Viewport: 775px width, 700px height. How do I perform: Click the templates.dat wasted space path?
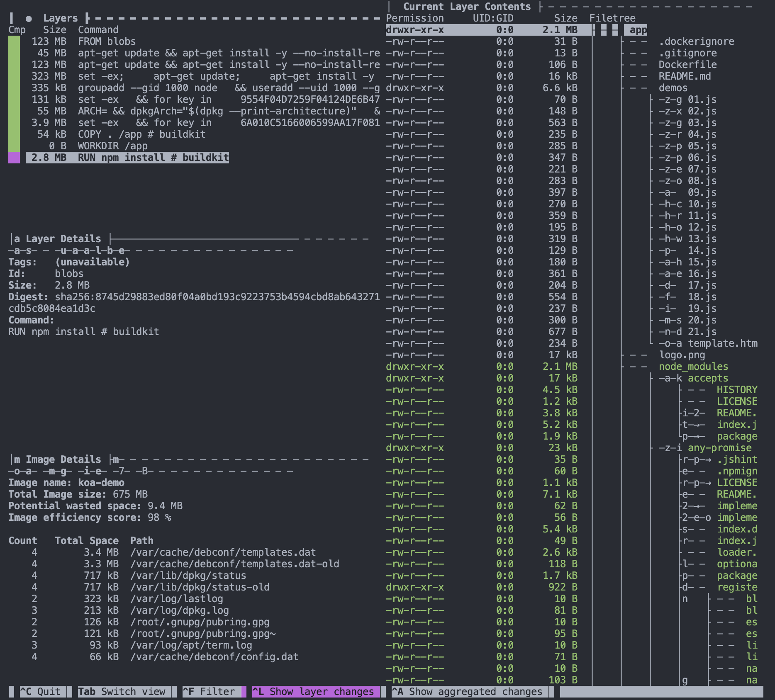click(223, 552)
